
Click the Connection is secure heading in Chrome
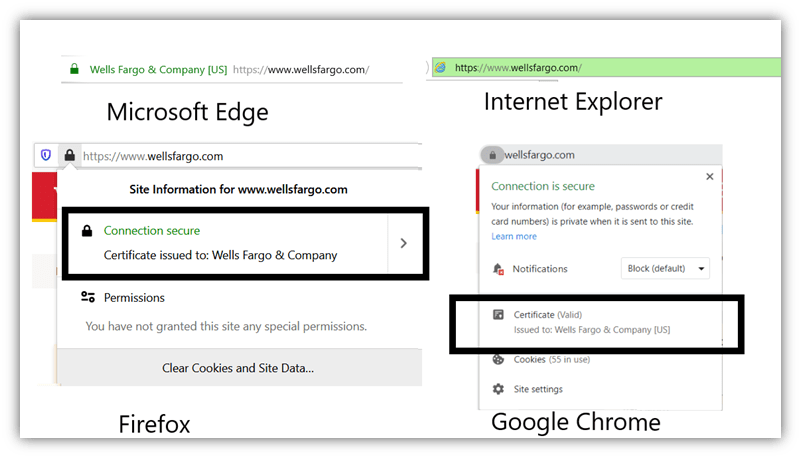click(x=543, y=186)
